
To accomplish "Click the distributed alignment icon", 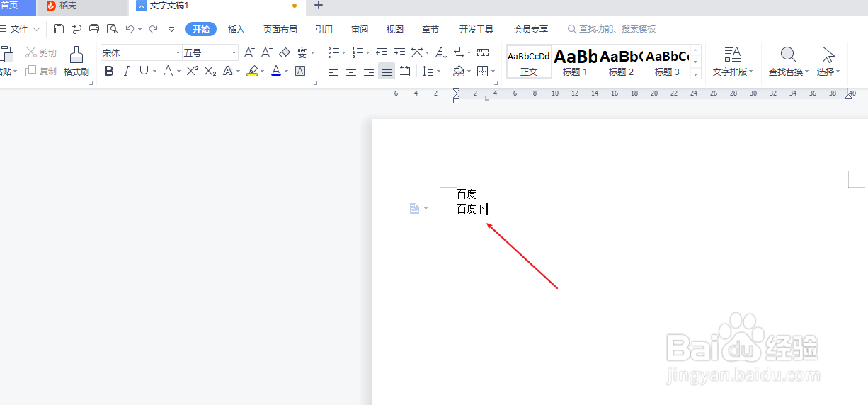I will click(404, 71).
